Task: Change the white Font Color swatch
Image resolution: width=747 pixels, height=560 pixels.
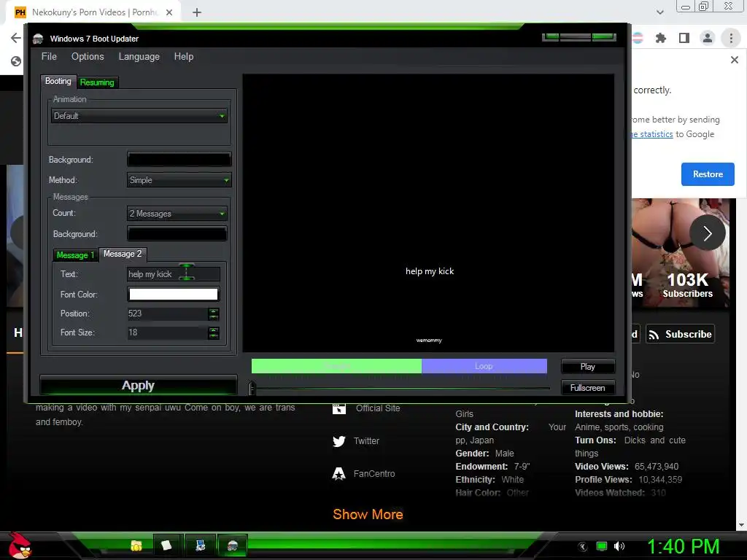Action: point(174,295)
